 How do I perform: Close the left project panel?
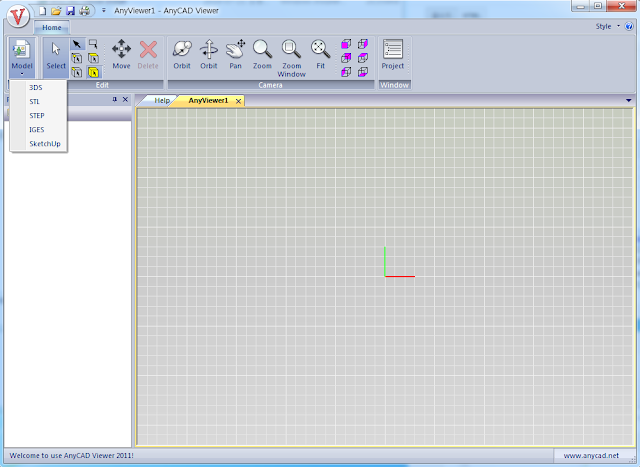(125, 99)
